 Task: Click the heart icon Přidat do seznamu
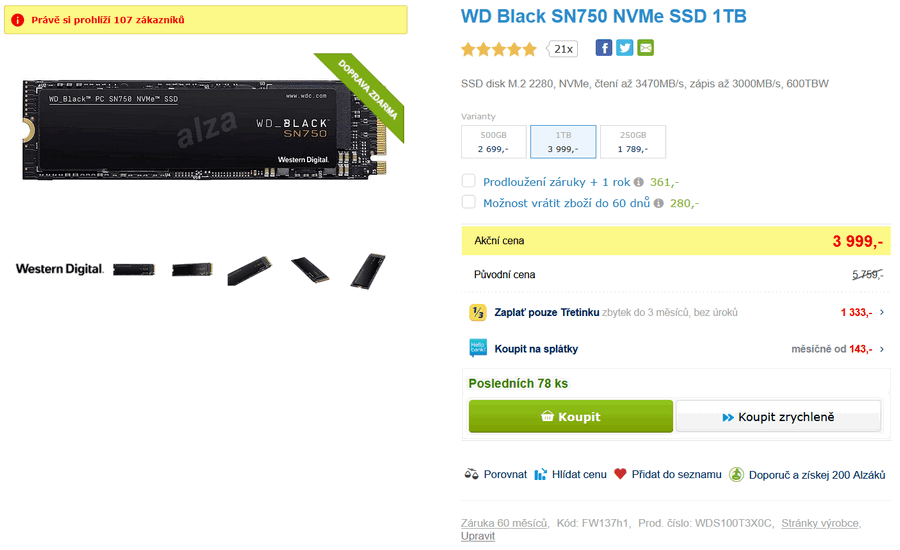(620, 474)
